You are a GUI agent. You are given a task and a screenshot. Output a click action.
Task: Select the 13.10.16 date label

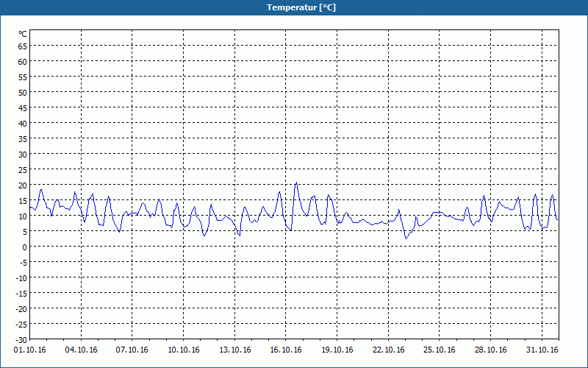[234, 350]
